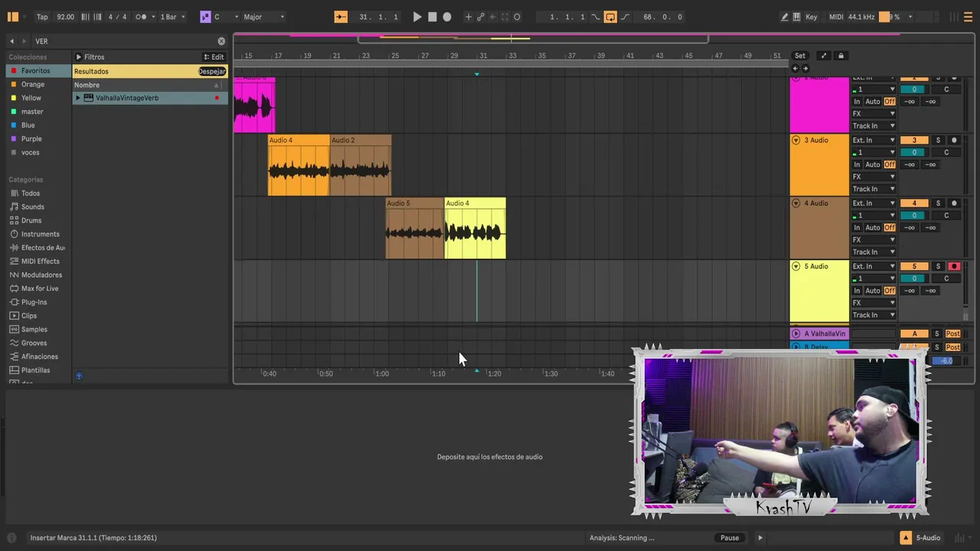Enable the metronome toggle
The image size is (980, 551).
point(142,17)
